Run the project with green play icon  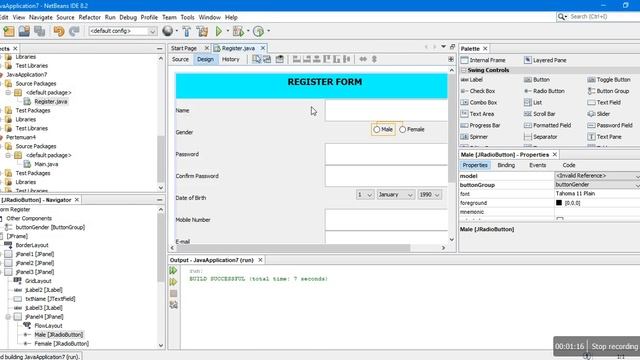[x=219, y=31]
